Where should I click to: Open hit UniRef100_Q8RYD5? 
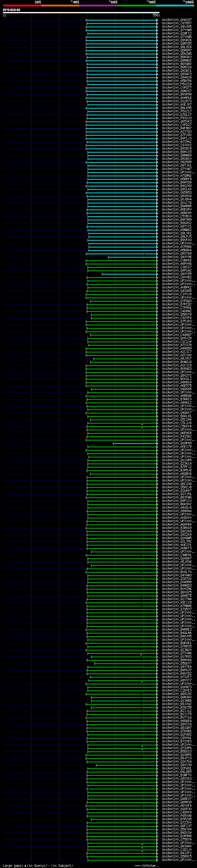click(177, 44)
